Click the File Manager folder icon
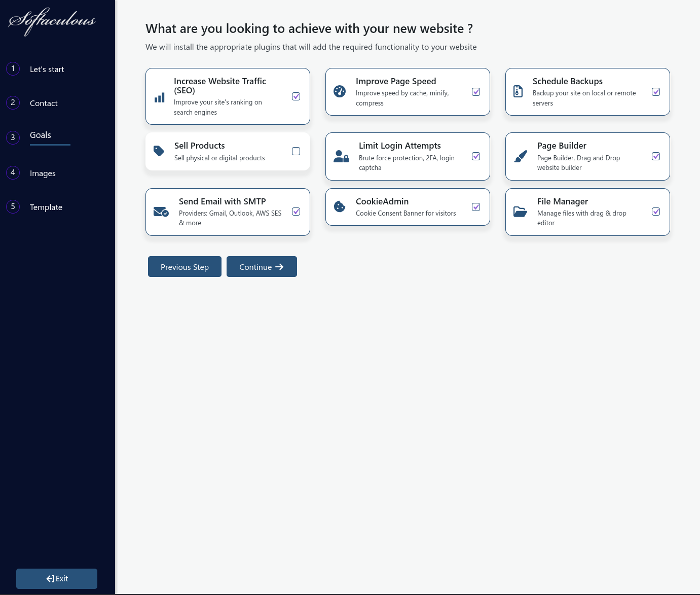 pyautogui.click(x=520, y=212)
